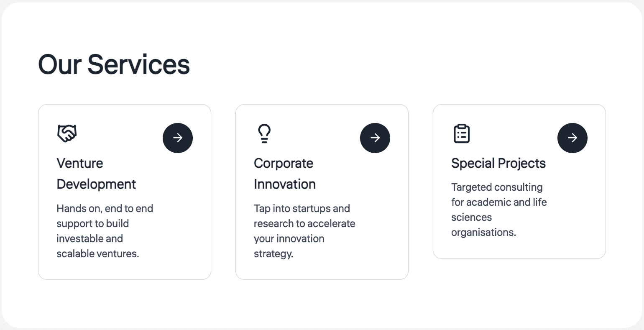Click the handshake icon for Venture Development

pyautogui.click(x=67, y=133)
